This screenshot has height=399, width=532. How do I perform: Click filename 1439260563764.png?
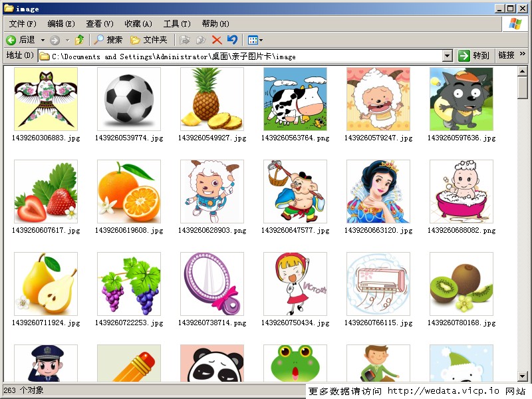coord(295,138)
